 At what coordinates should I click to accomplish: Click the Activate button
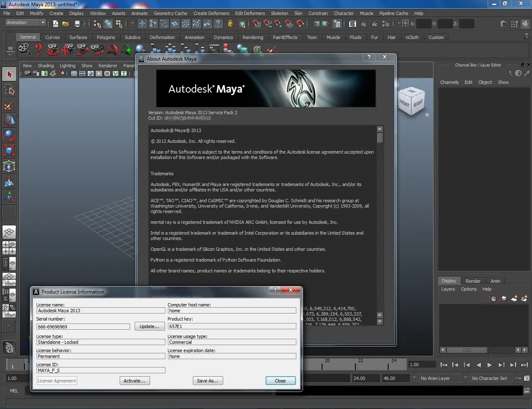point(134,381)
